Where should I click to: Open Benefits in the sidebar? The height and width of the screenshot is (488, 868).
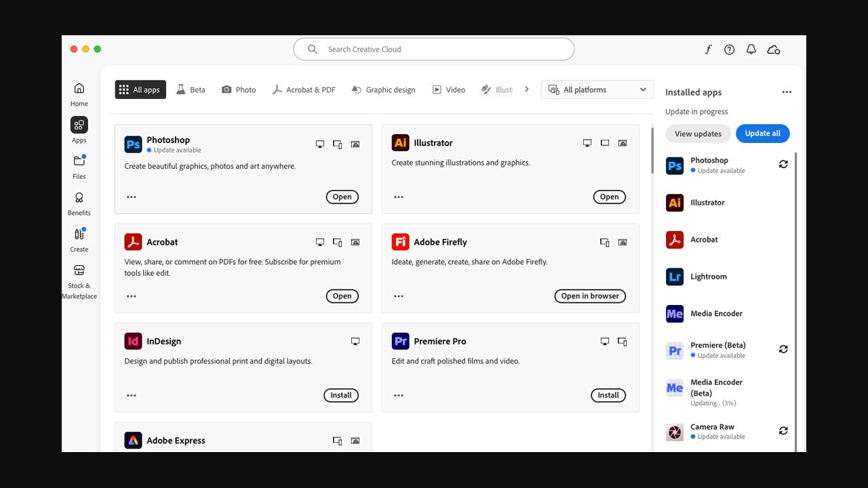coord(79,203)
